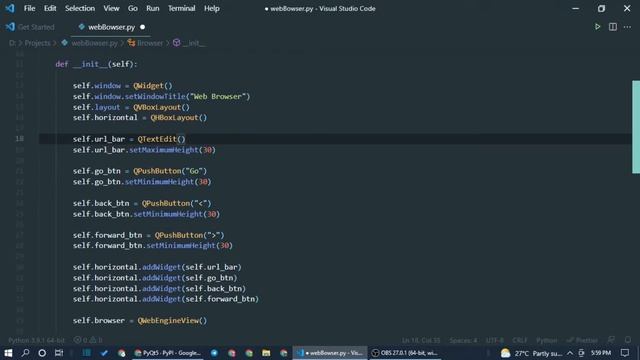Open PyQt5 - PyPI Chrome taskbar window
This screenshot has width=640, height=360.
click(167, 353)
